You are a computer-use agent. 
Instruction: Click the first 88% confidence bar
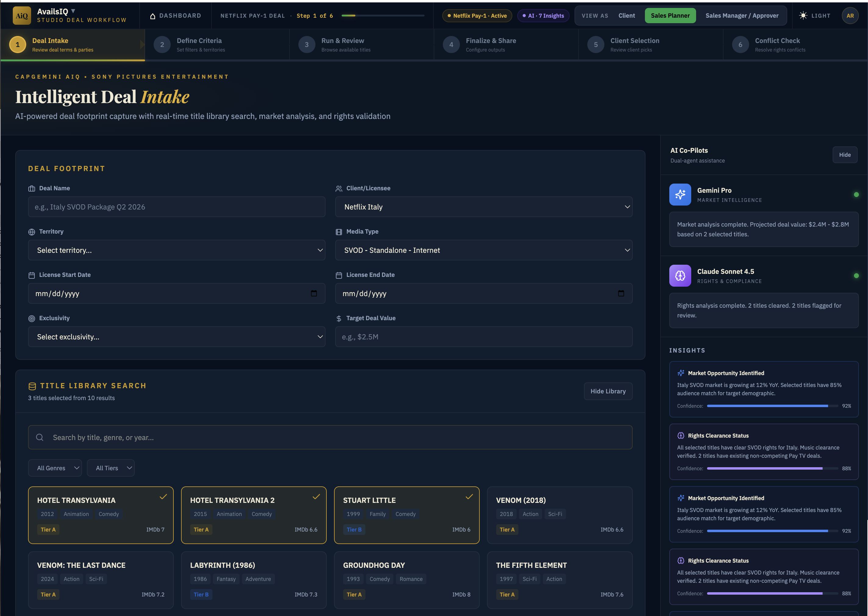[x=773, y=468]
